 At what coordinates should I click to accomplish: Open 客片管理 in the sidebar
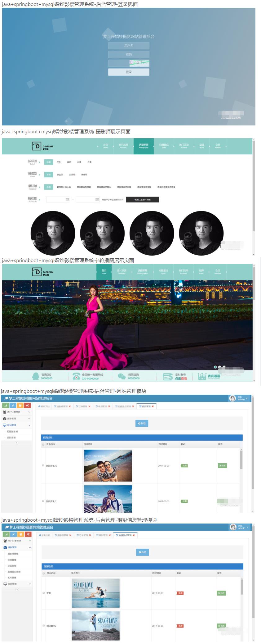(12, 578)
